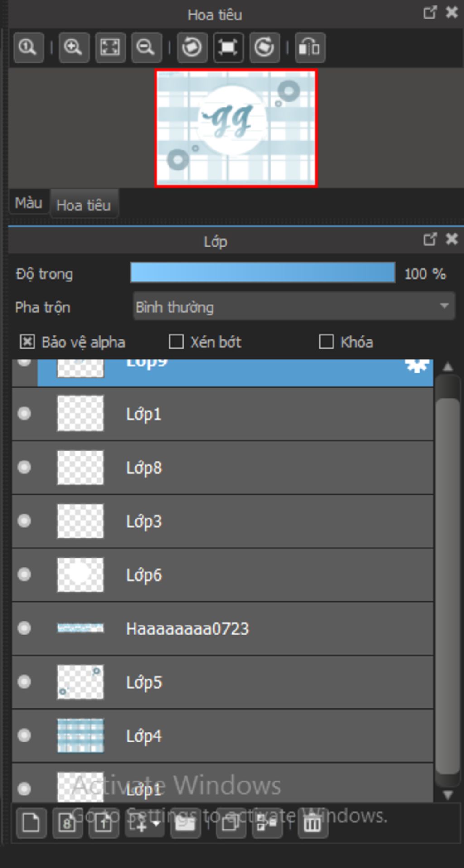Duplicate the selected layer
This screenshot has height=868, width=464.
click(x=231, y=823)
